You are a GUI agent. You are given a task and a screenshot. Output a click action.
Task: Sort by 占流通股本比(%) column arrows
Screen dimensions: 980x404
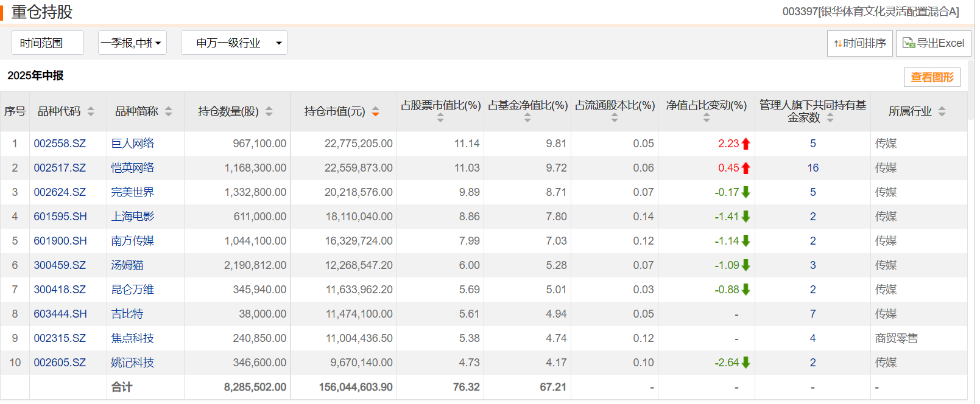[x=615, y=119]
